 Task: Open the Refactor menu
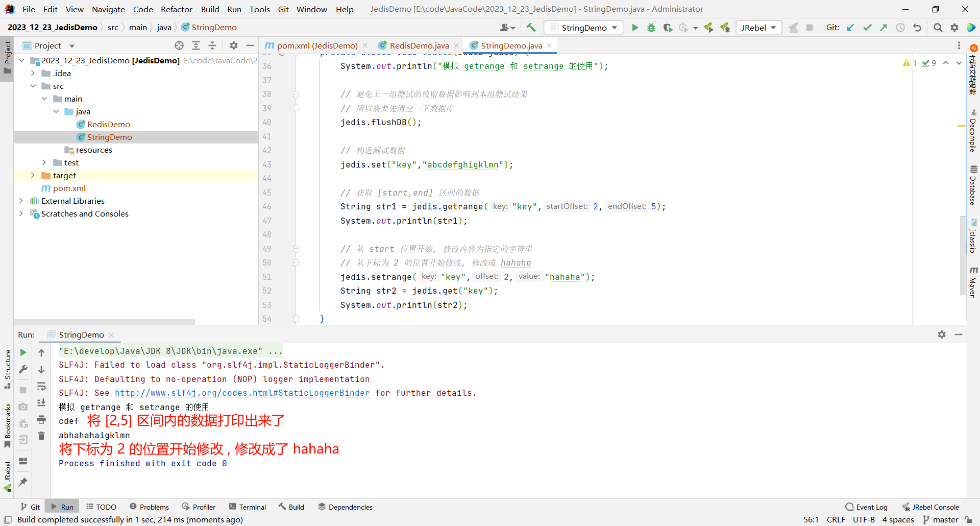(177, 9)
